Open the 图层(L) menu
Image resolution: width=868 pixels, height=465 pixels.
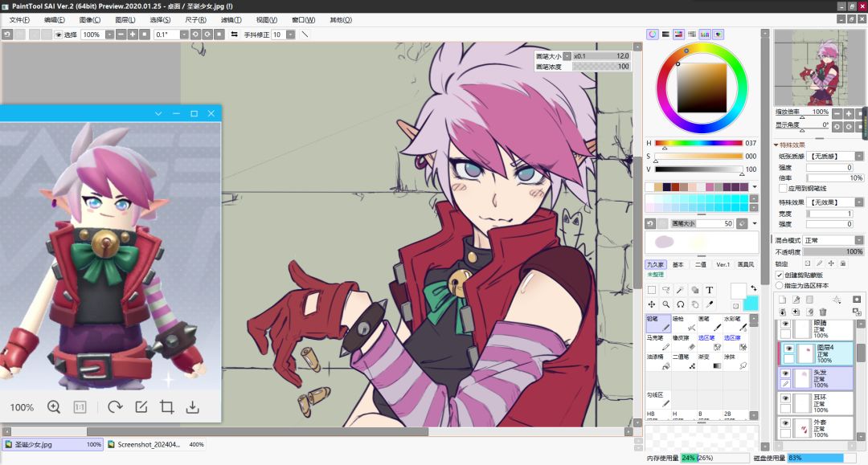125,20
